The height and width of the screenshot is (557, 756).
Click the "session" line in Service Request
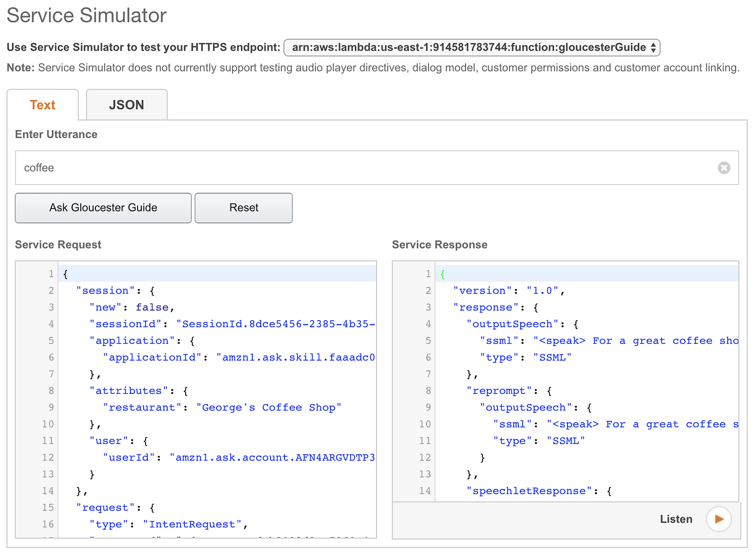pos(116,291)
